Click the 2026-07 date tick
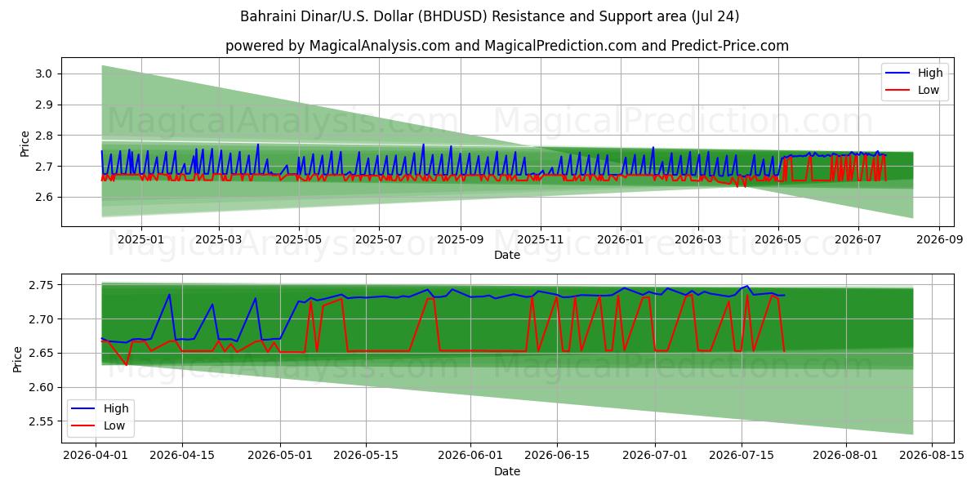This screenshot has width=980, height=490. pos(857,239)
